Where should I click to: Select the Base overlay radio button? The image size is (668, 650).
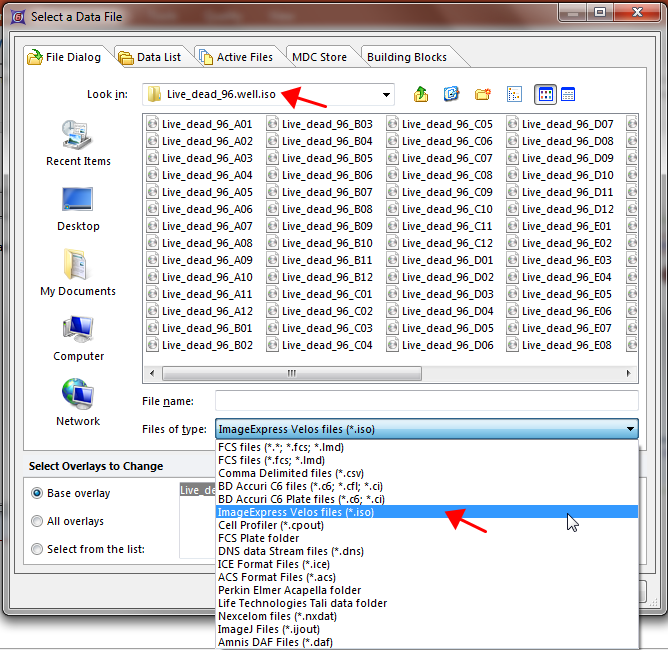[38, 493]
